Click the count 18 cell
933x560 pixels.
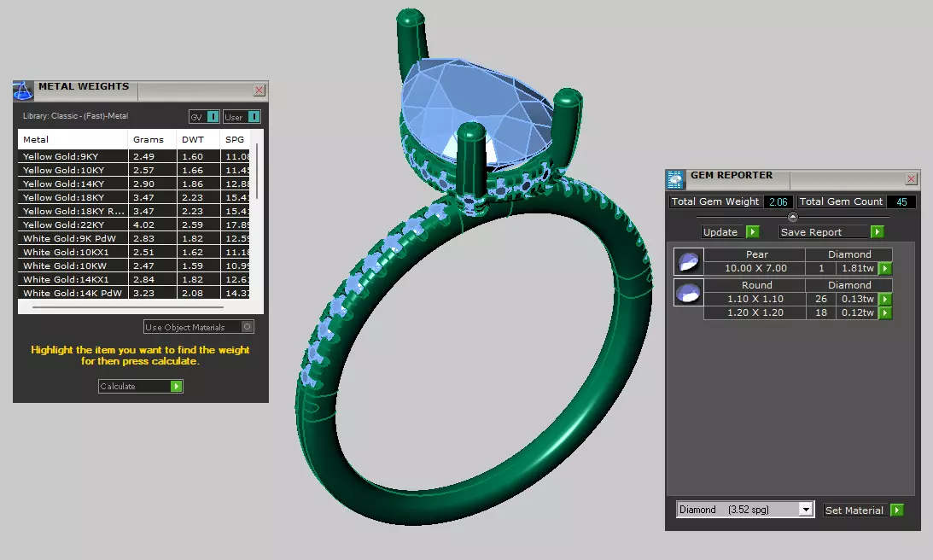(x=821, y=313)
